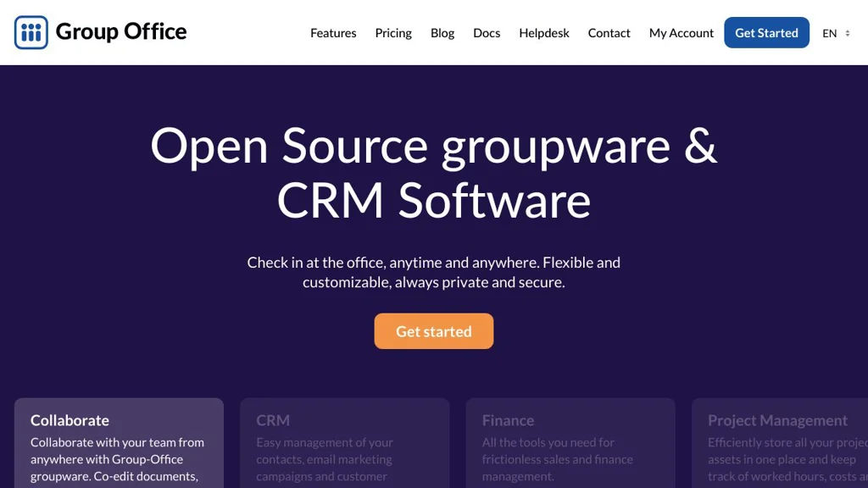Click the language selector arrows icon
Viewport: 868px width, 488px height.
(x=848, y=33)
